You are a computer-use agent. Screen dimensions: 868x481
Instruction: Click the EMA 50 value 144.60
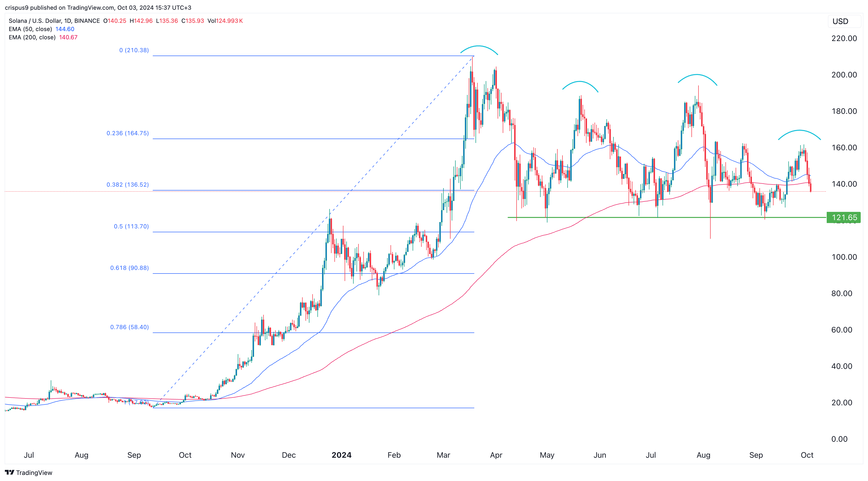(x=65, y=29)
